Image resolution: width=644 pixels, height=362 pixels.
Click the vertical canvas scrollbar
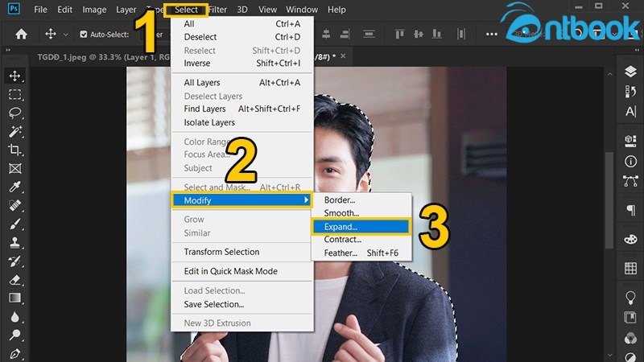pos(609,200)
